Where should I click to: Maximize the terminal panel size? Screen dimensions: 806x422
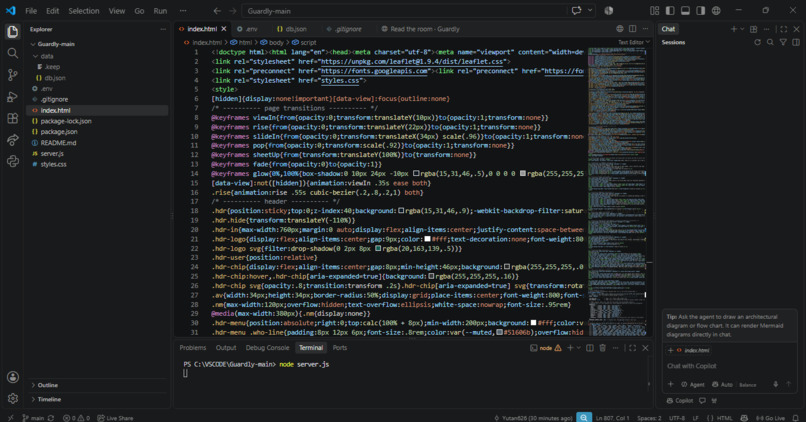[x=632, y=348]
